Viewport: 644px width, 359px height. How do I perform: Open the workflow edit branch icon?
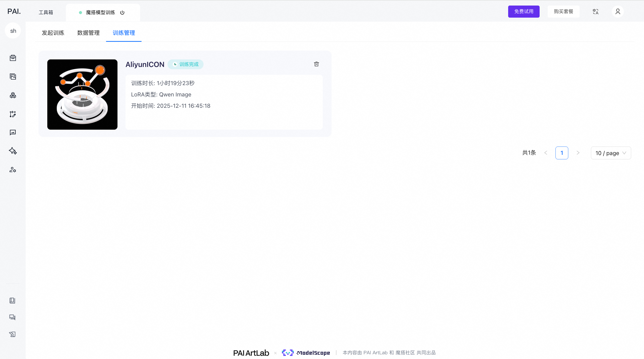pos(13,114)
